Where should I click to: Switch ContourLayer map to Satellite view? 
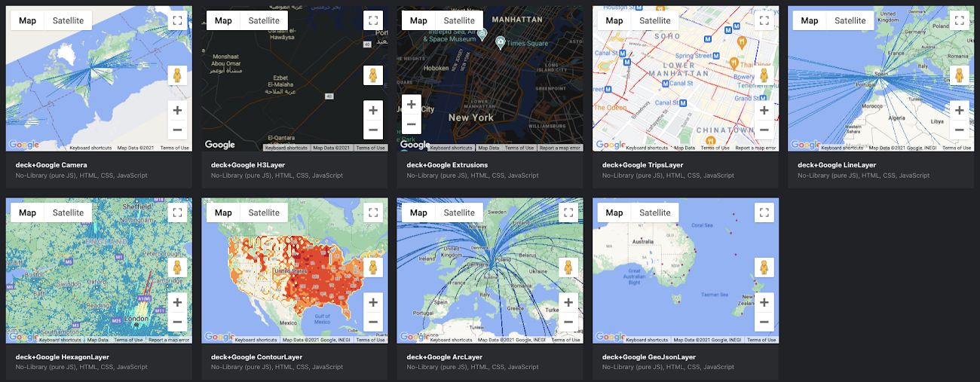tap(264, 212)
